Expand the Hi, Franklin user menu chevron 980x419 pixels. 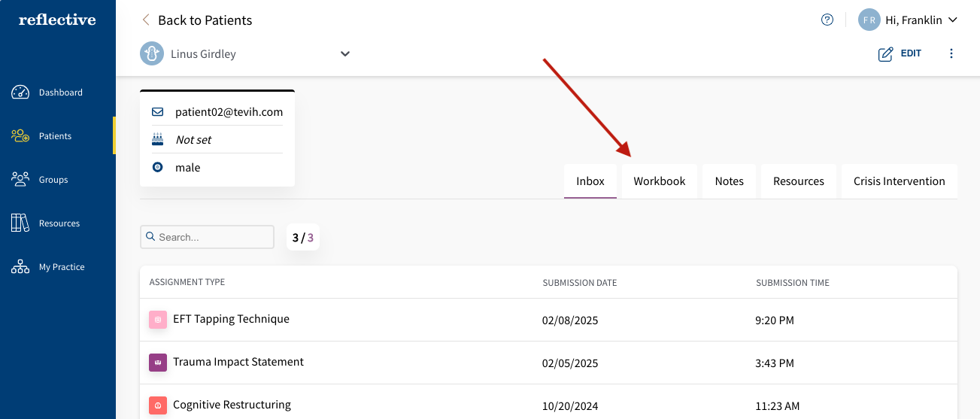953,20
